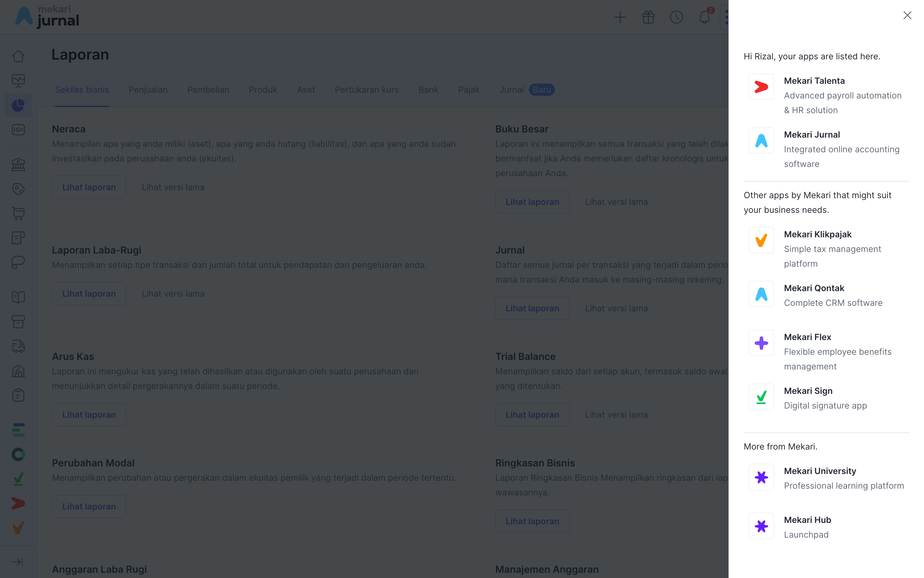This screenshot has width=924, height=578.
Task: Open orange Klikpajak shortcut in sidebar
Action: [x=18, y=528]
